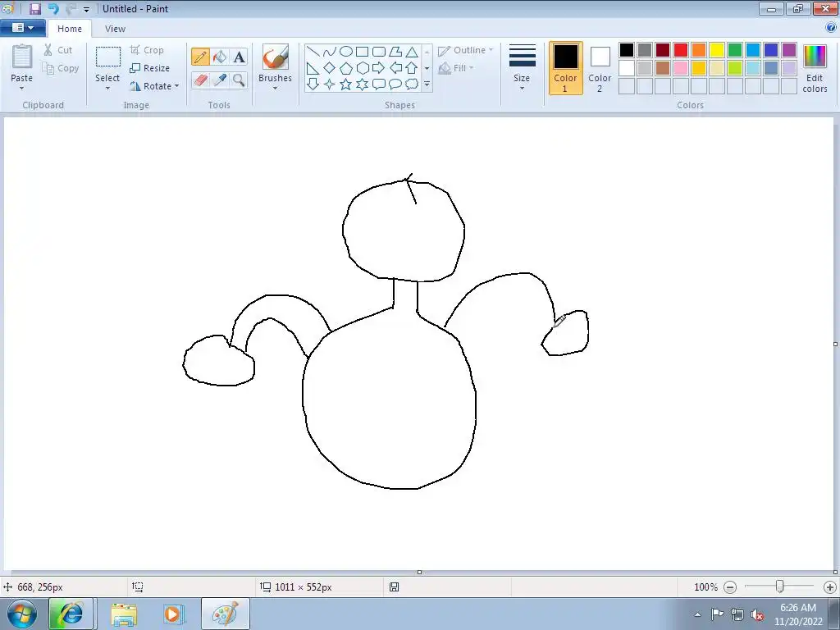Open Paint Help question mark icon

pos(832,28)
